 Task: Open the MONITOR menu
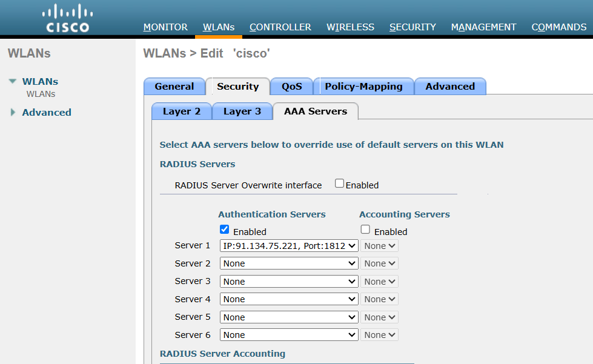(165, 27)
